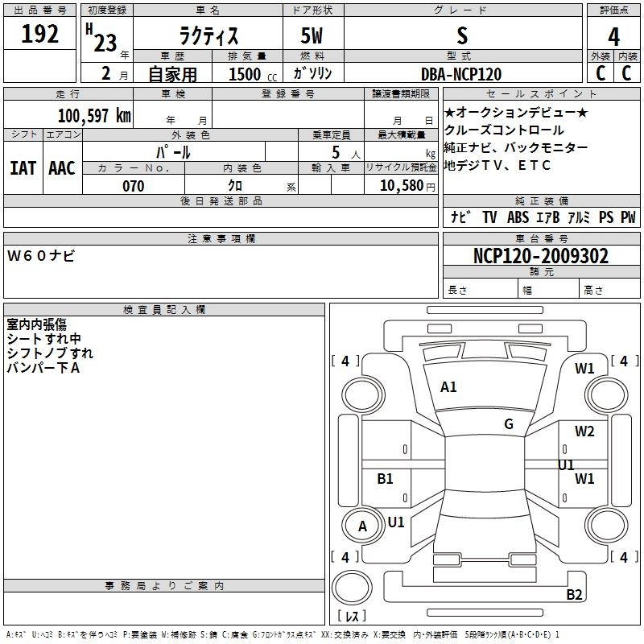This screenshot has height=644, width=644.
Task: Click the ナビ equipment mark
Action: point(460,217)
